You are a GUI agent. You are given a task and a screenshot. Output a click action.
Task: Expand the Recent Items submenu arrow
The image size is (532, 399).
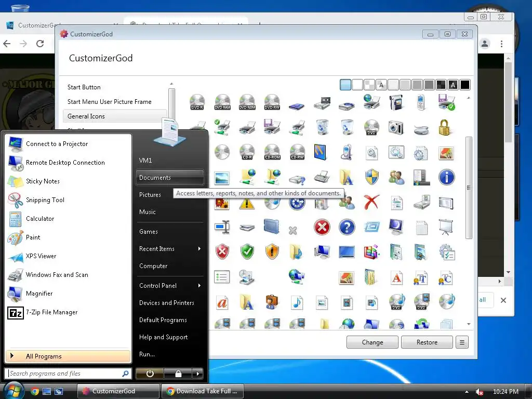point(199,249)
